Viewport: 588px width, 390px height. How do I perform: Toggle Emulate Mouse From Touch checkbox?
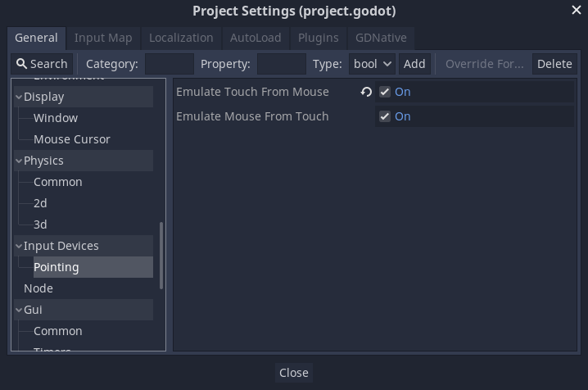click(x=385, y=116)
